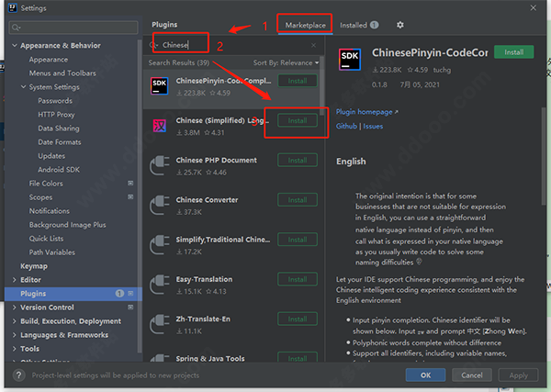Install the Easy-Translation plugin
Viewport: 551px width, 392px height.
coord(298,279)
